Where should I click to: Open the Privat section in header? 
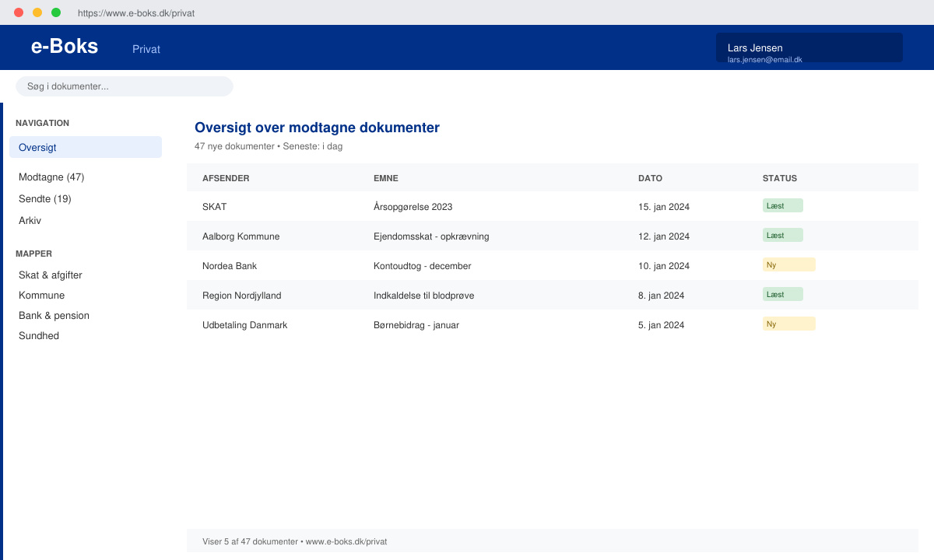click(146, 49)
